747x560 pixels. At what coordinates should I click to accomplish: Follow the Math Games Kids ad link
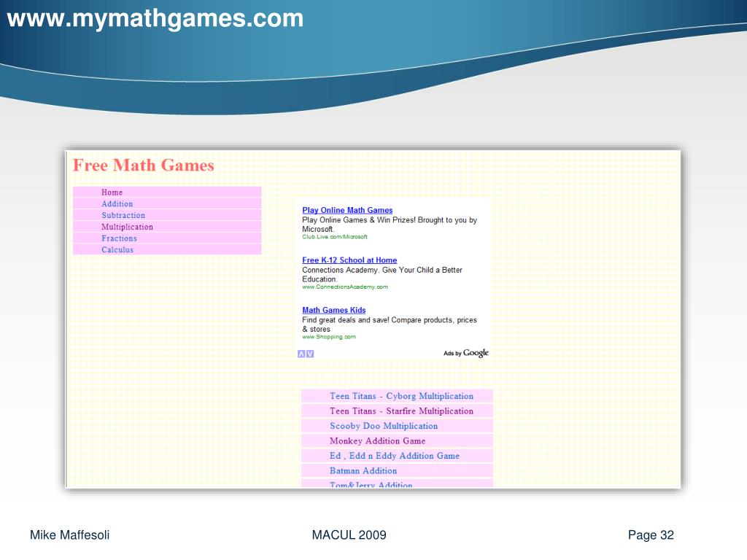pyautogui.click(x=334, y=310)
